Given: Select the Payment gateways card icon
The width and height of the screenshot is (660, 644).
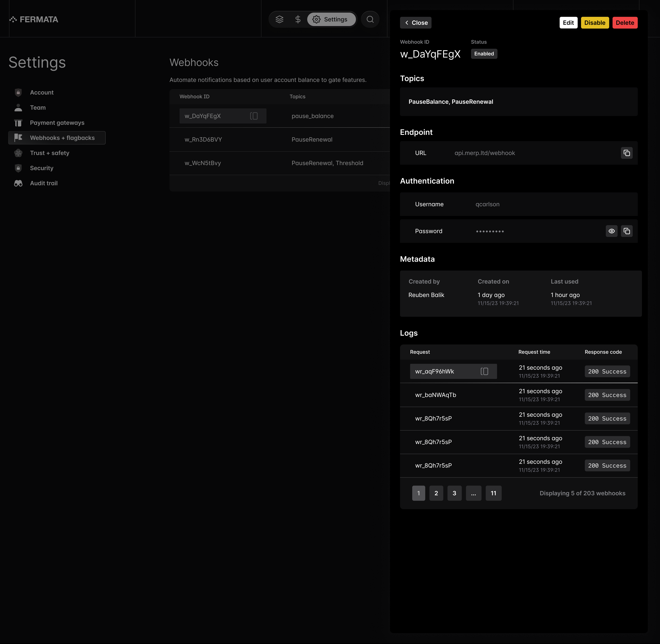Looking at the screenshot, I should (x=18, y=123).
